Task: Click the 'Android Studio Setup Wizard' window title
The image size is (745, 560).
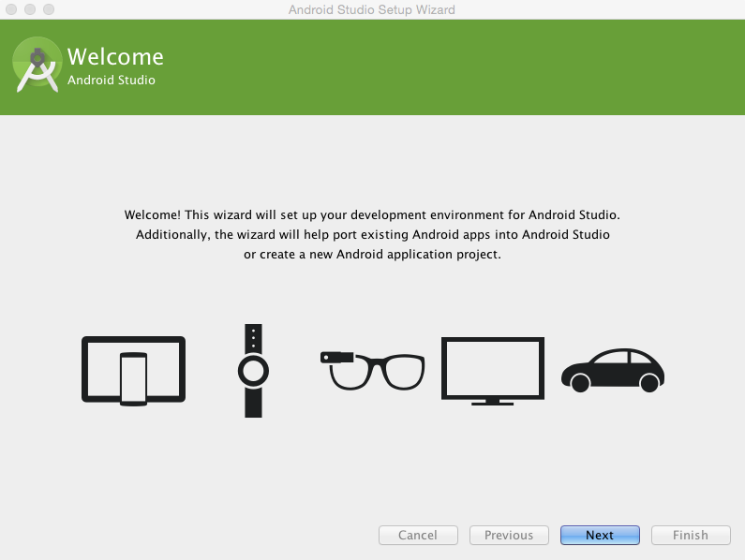Action: tap(371, 9)
